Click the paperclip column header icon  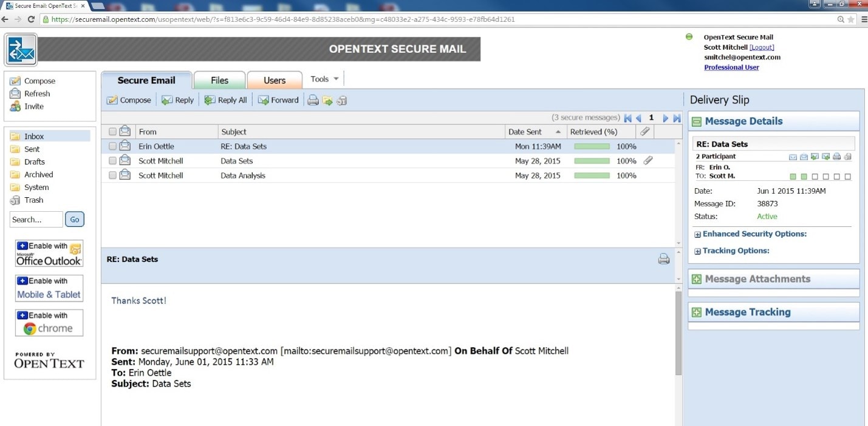point(645,131)
